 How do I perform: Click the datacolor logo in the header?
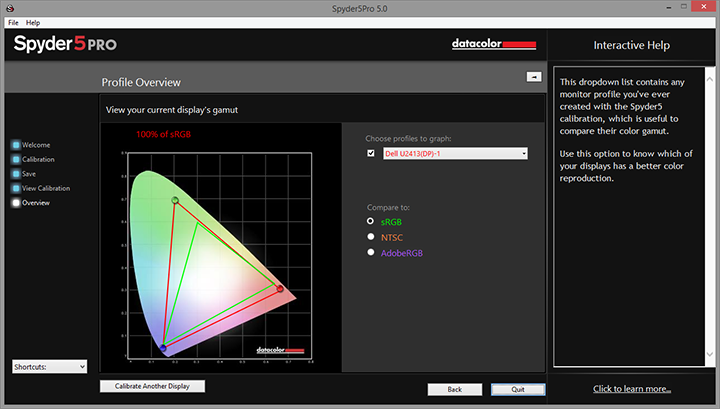[x=494, y=44]
